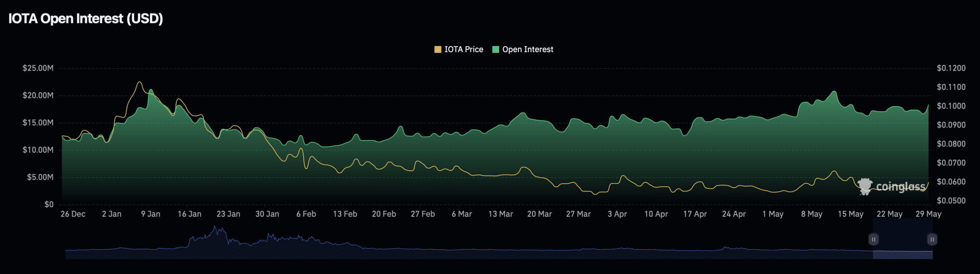Click the 20 Mar date label
980x274 pixels.
tap(539, 214)
